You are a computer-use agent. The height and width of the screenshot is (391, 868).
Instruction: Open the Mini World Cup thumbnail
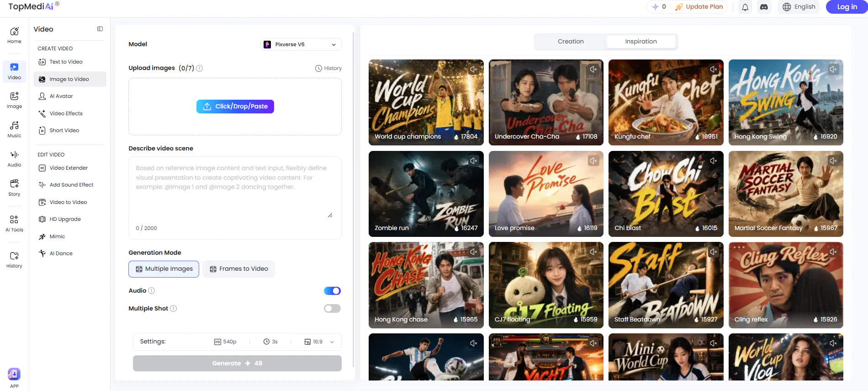[666, 357]
